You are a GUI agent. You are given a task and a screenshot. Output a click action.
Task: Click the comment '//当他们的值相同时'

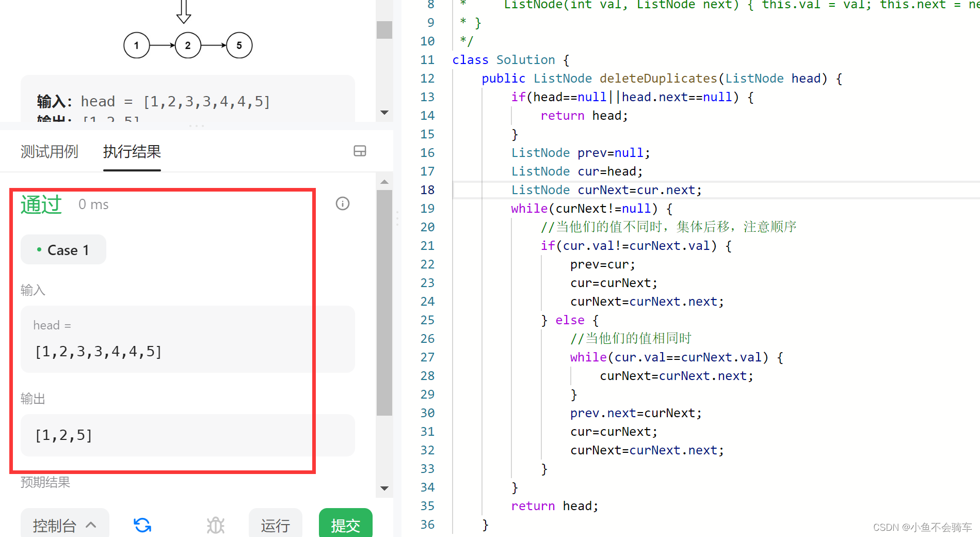(631, 339)
